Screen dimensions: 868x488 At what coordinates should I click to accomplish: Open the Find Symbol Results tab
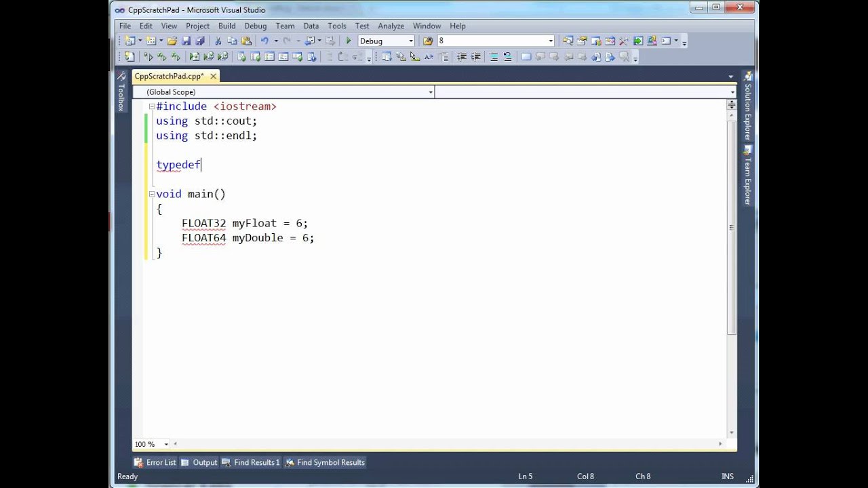pyautogui.click(x=325, y=463)
